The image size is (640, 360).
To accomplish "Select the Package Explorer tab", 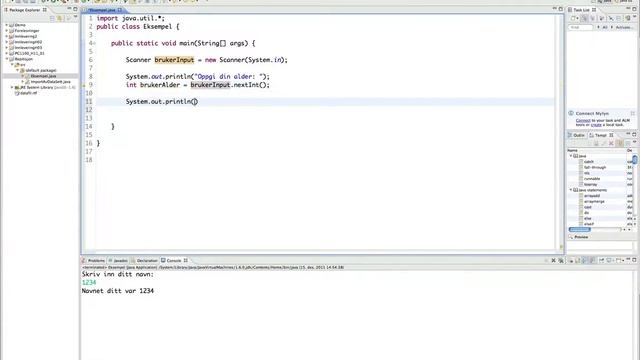I will pyautogui.click(x=25, y=9).
